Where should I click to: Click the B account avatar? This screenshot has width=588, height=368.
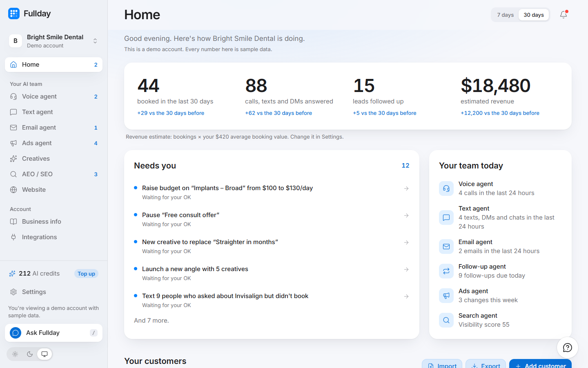tap(16, 41)
